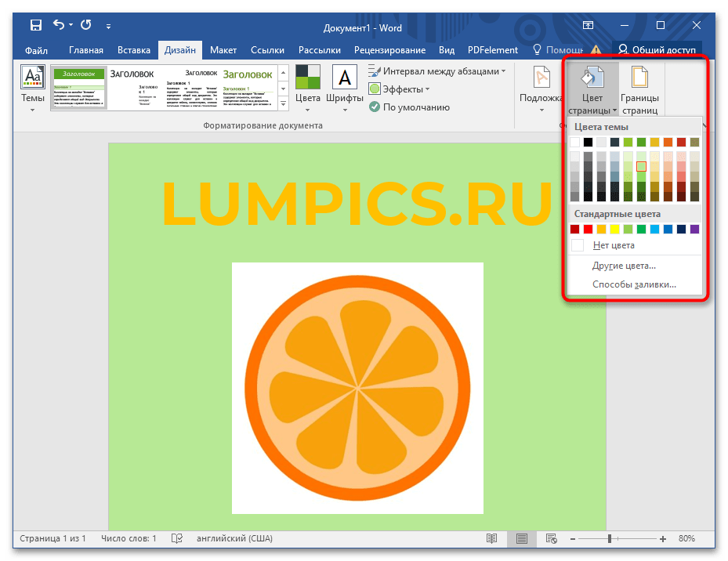Click the Save icon in quick access toolbar

pos(36,26)
